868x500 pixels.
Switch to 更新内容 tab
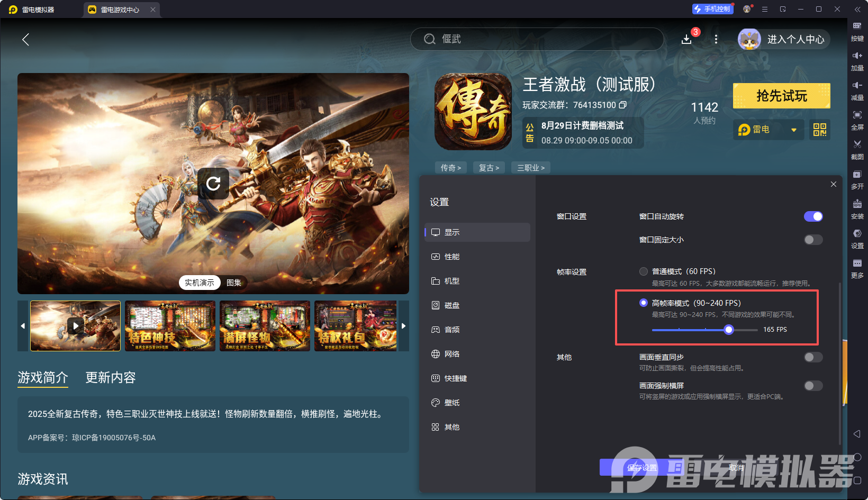tap(111, 377)
